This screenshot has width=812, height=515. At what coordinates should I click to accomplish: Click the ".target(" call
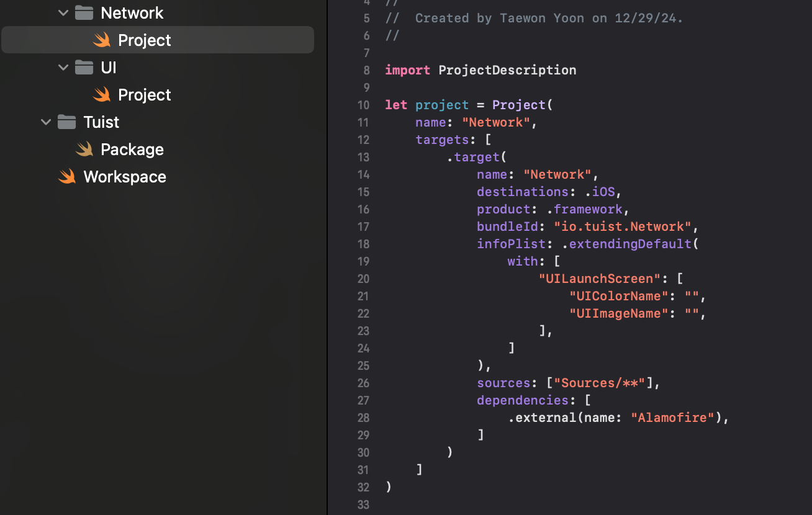pyautogui.click(x=477, y=157)
